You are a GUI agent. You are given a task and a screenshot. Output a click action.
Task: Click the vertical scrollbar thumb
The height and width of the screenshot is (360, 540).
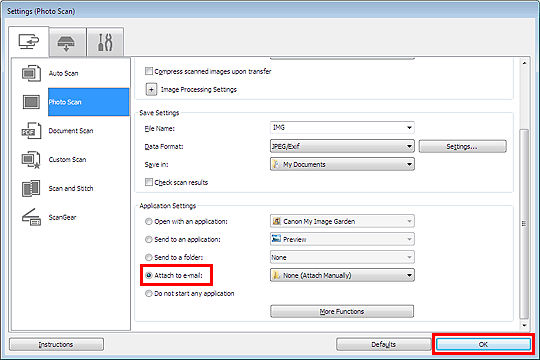(x=524, y=224)
